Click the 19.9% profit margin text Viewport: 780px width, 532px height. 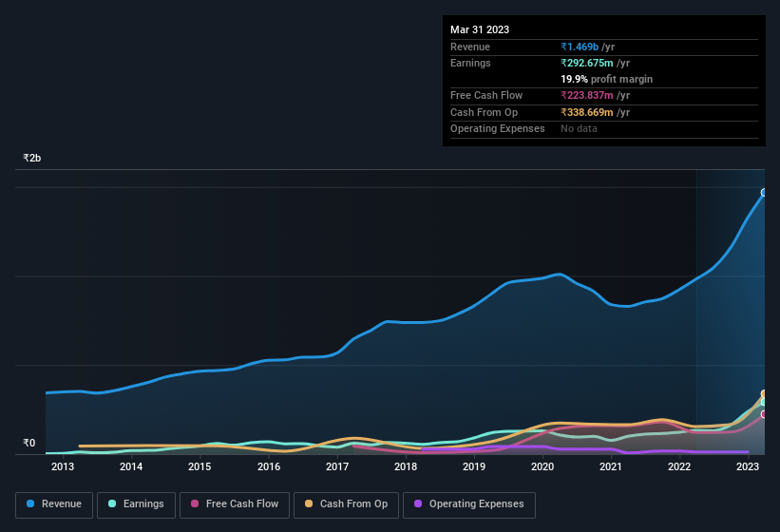click(x=606, y=79)
